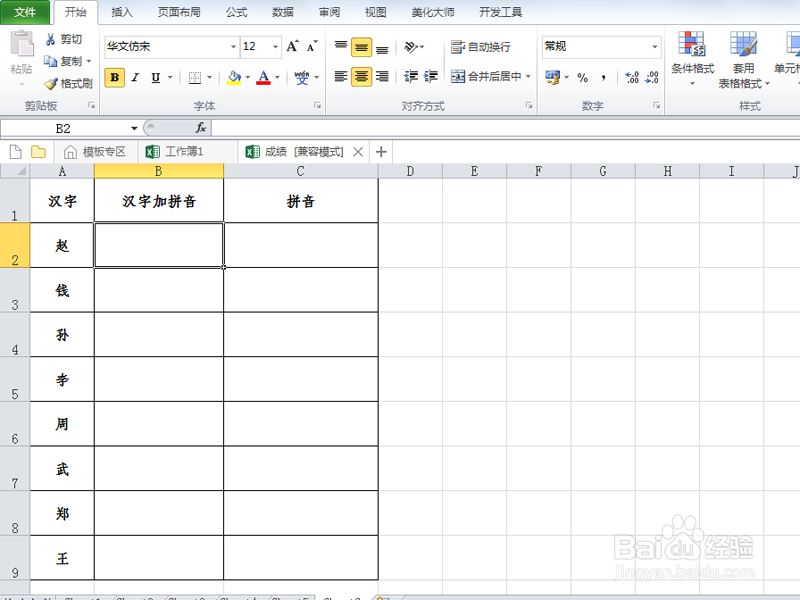Click the insert function fx button
The width and height of the screenshot is (800, 600).
pos(201,128)
